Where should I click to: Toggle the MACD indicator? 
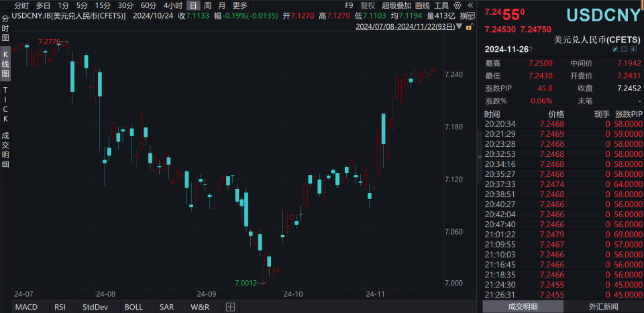pos(26,307)
